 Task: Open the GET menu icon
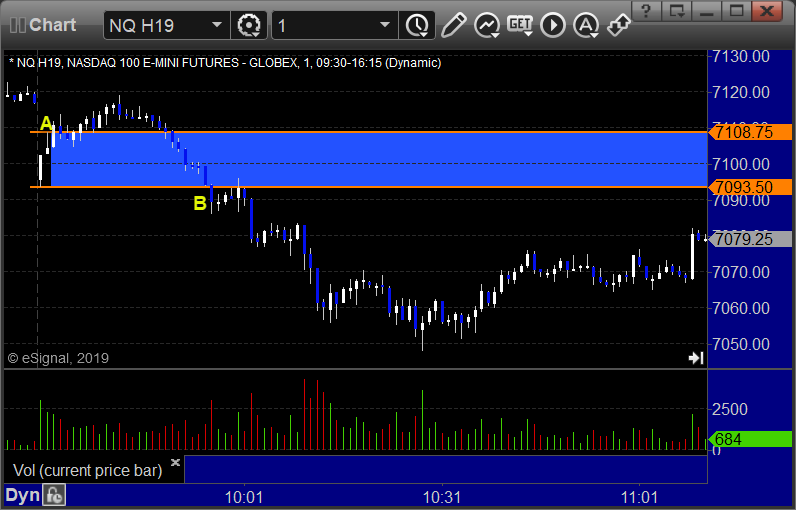point(520,25)
